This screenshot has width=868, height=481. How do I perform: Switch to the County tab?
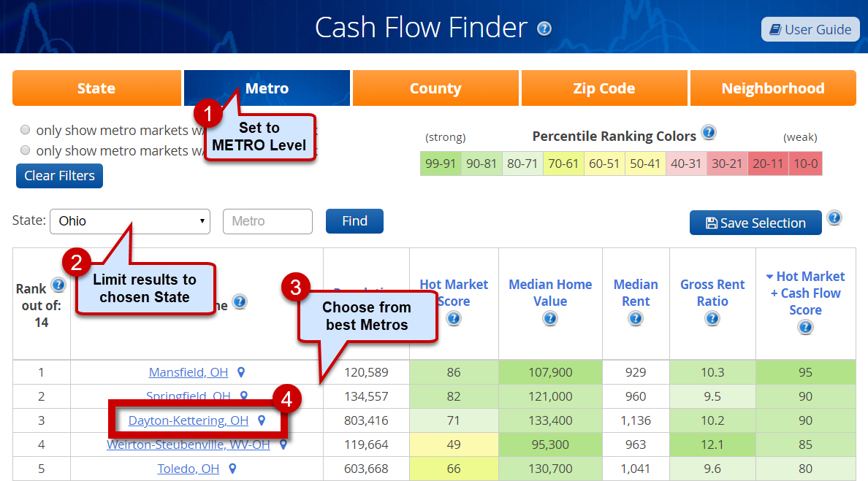[435, 88]
